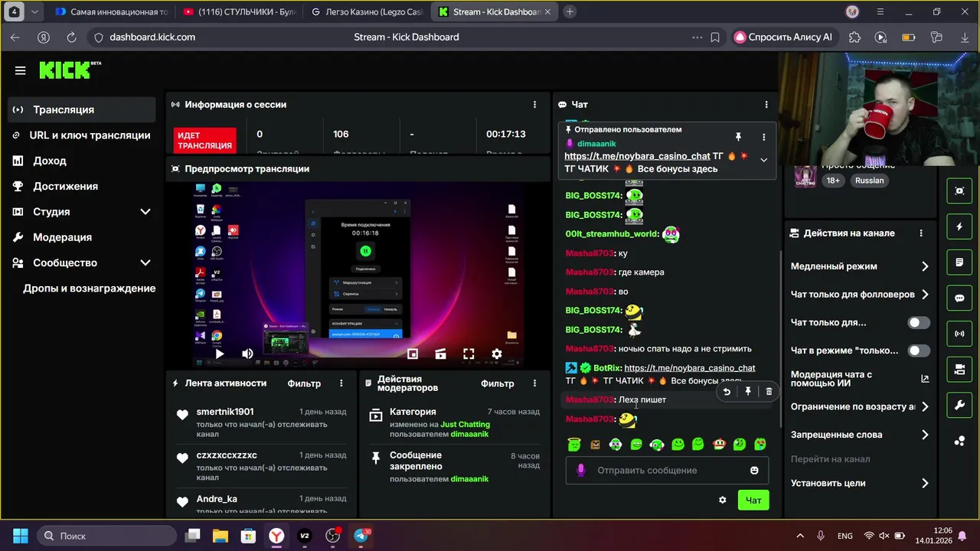This screenshot has width=980, height=551.
Task: Open Telegram from the taskbar
Action: tap(361, 536)
